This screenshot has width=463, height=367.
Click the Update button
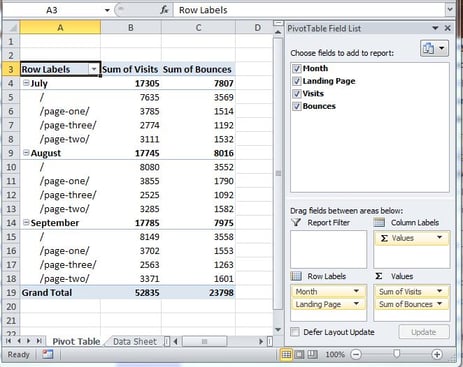[424, 332]
